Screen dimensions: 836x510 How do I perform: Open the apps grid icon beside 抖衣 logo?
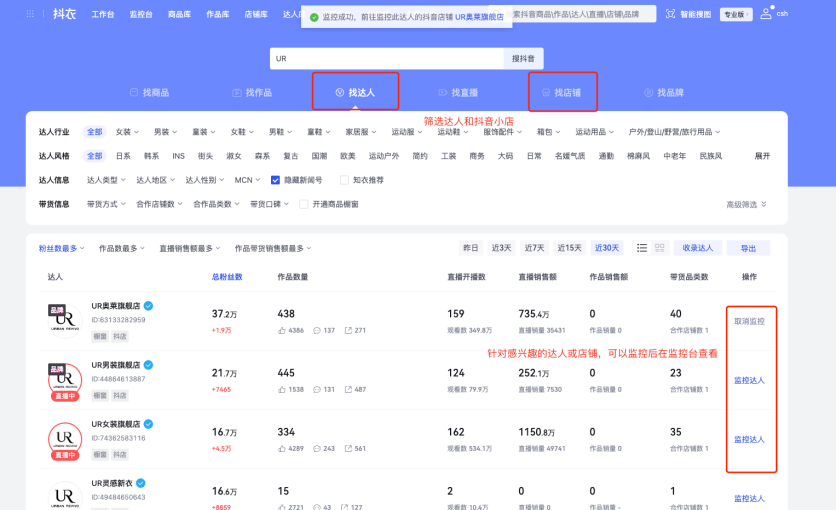(x=30, y=14)
